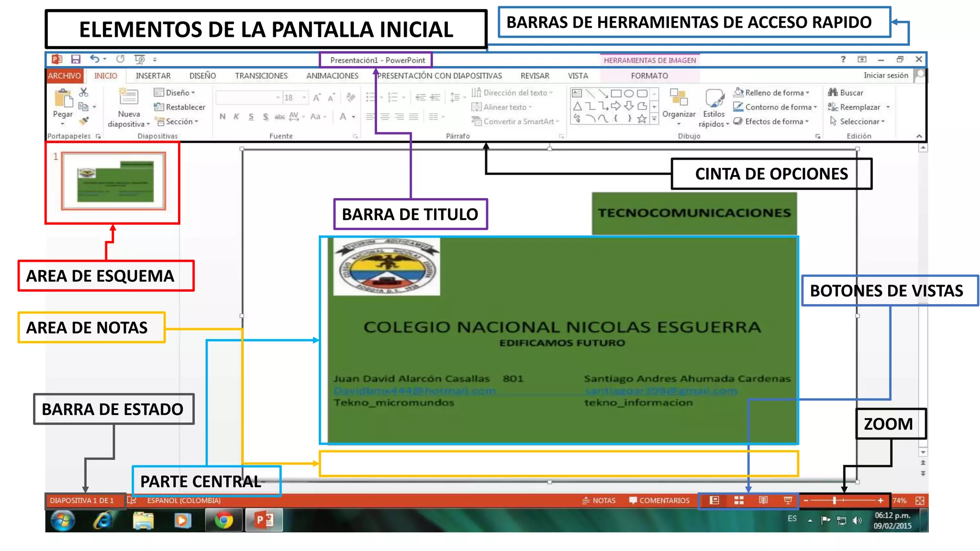Open the font size dropdown showing 18
The height and width of the screenshot is (551, 980).
pos(304,98)
